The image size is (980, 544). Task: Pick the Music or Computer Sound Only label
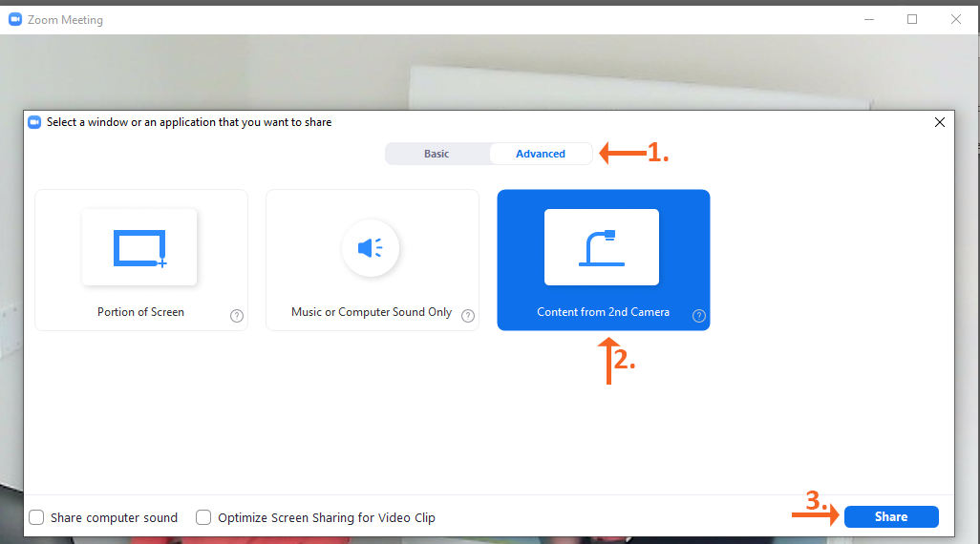(x=372, y=312)
